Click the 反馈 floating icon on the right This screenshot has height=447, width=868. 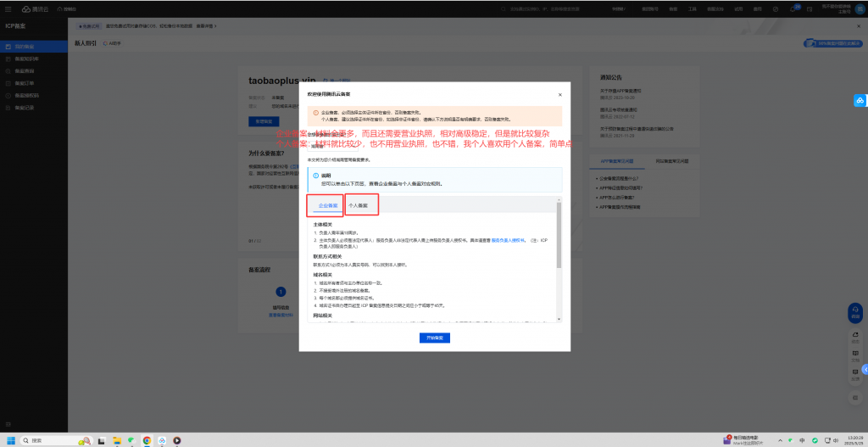[855, 374]
